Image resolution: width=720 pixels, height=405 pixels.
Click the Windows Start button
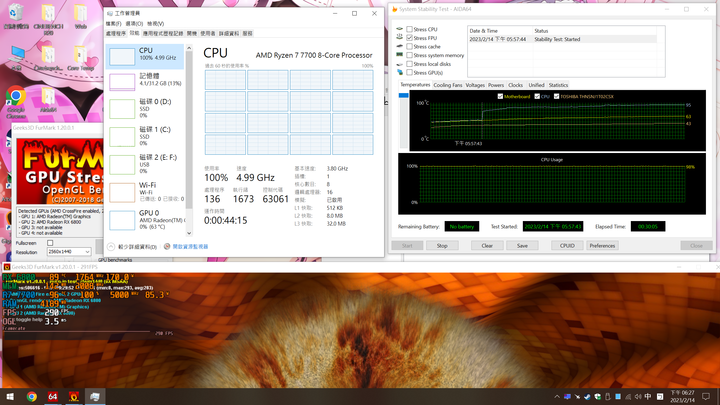coord(10,397)
